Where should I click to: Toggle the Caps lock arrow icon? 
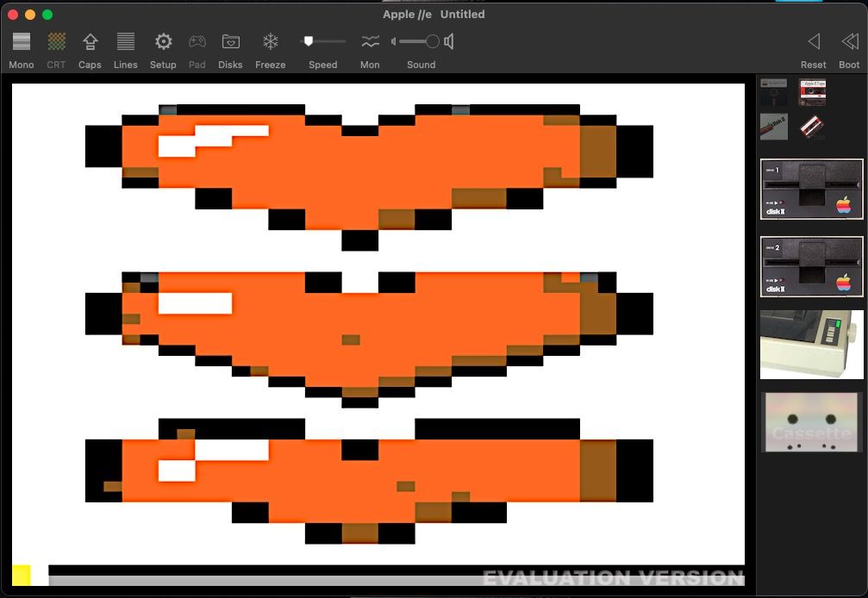coord(91,41)
